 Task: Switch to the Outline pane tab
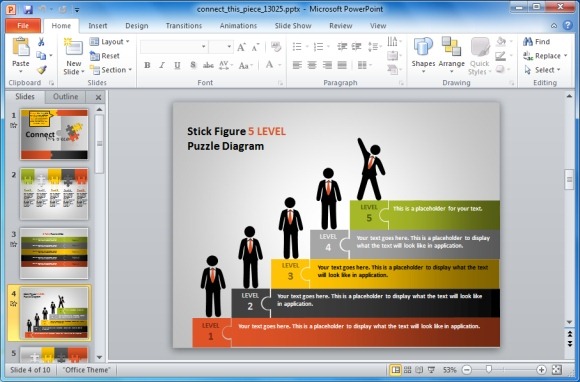coord(65,97)
